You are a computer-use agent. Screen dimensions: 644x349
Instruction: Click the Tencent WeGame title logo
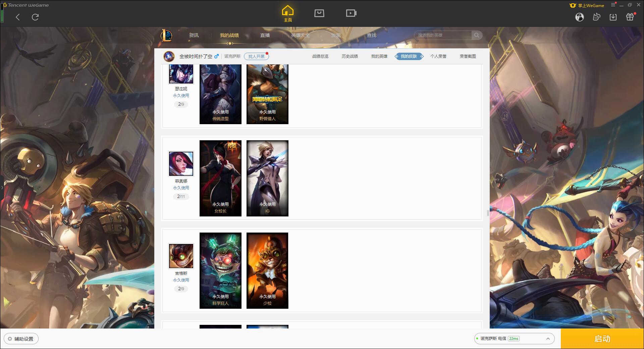(26, 5)
